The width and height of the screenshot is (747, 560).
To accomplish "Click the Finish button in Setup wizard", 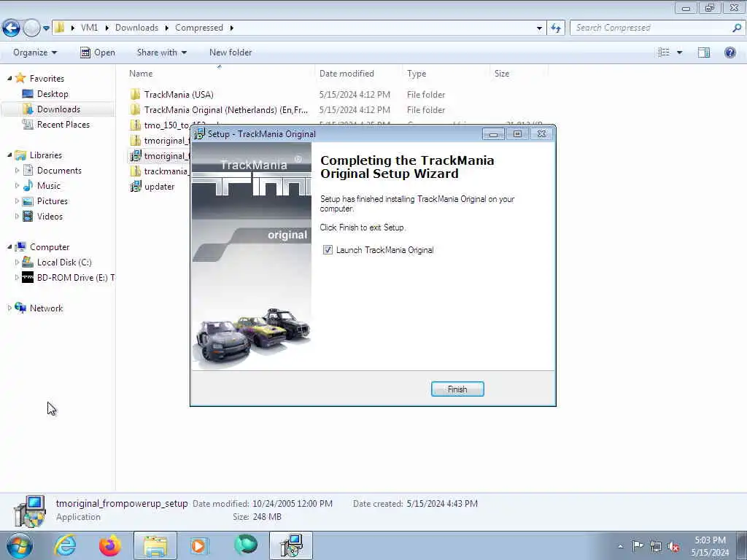I will [457, 389].
